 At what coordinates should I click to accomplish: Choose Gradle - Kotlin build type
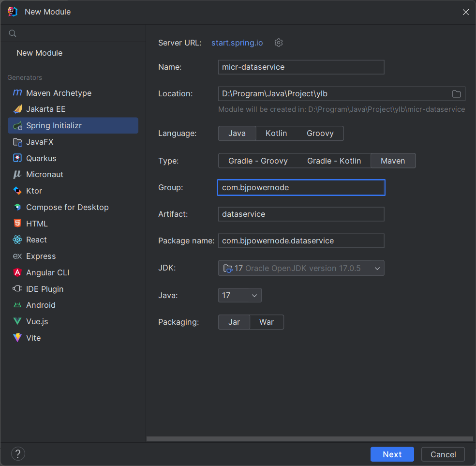click(334, 161)
